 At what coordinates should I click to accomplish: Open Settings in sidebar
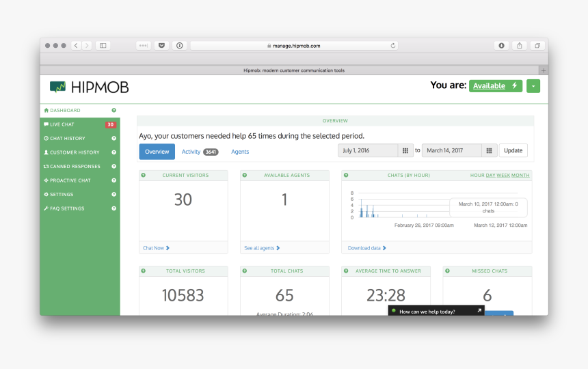(80, 195)
